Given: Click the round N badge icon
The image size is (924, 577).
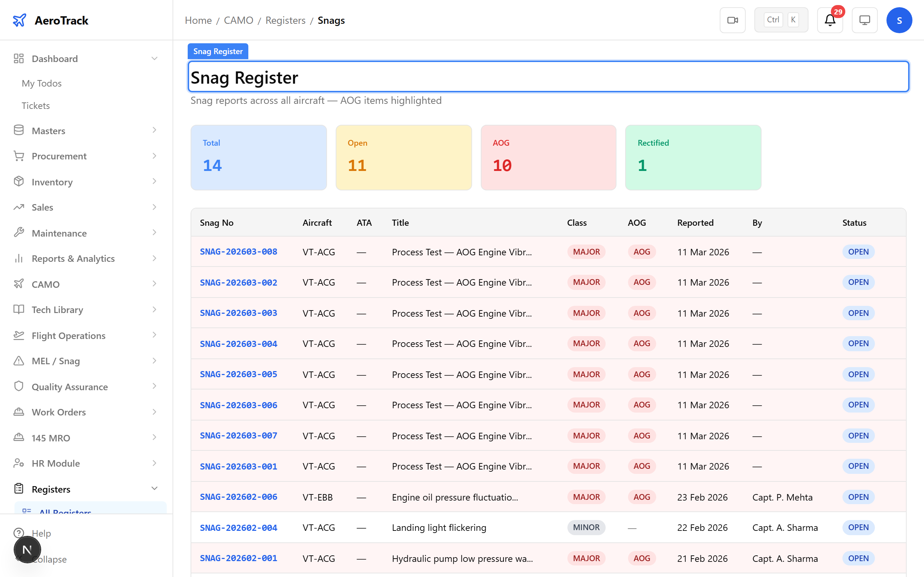Looking at the screenshot, I should click(x=27, y=550).
